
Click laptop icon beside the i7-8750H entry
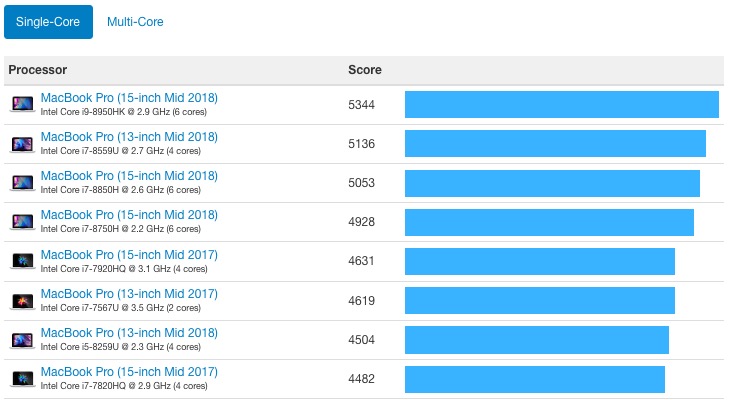point(22,222)
